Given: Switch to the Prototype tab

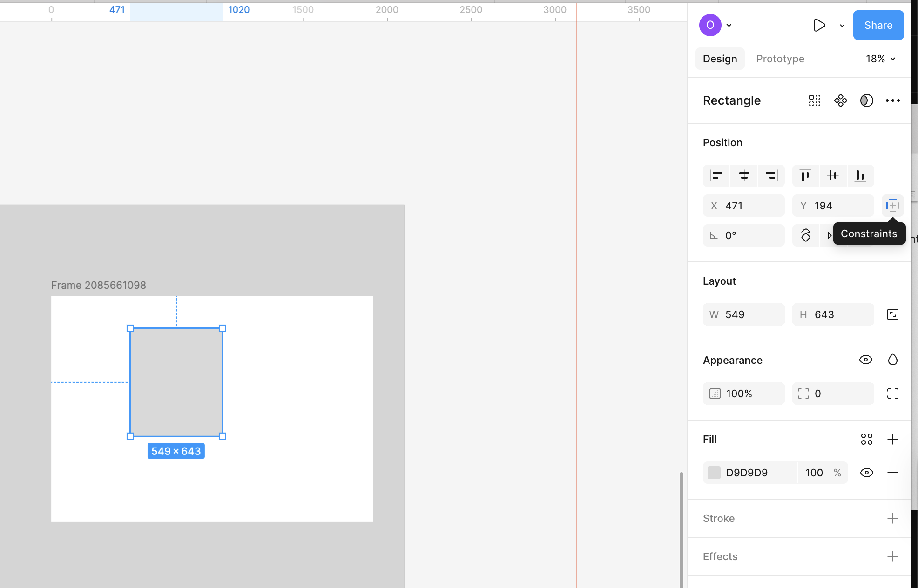Looking at the screenshot, I should (x=780, y=59).
